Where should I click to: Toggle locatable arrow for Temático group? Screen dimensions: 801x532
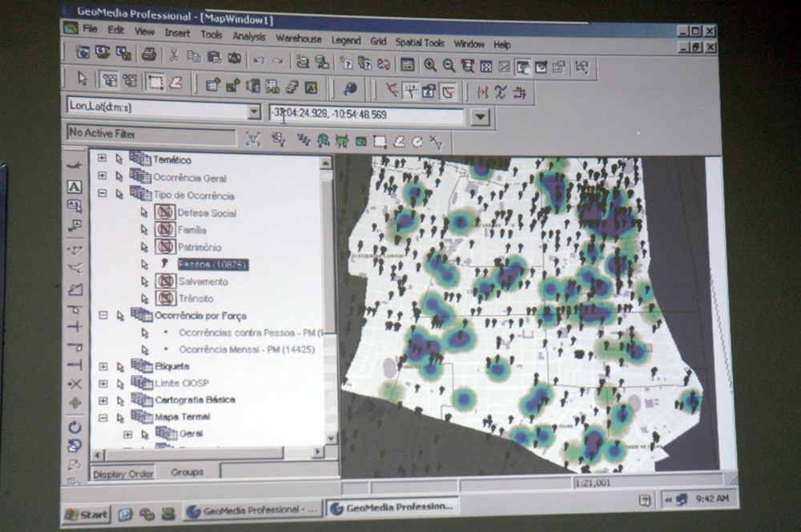click(x=119, y=159)
